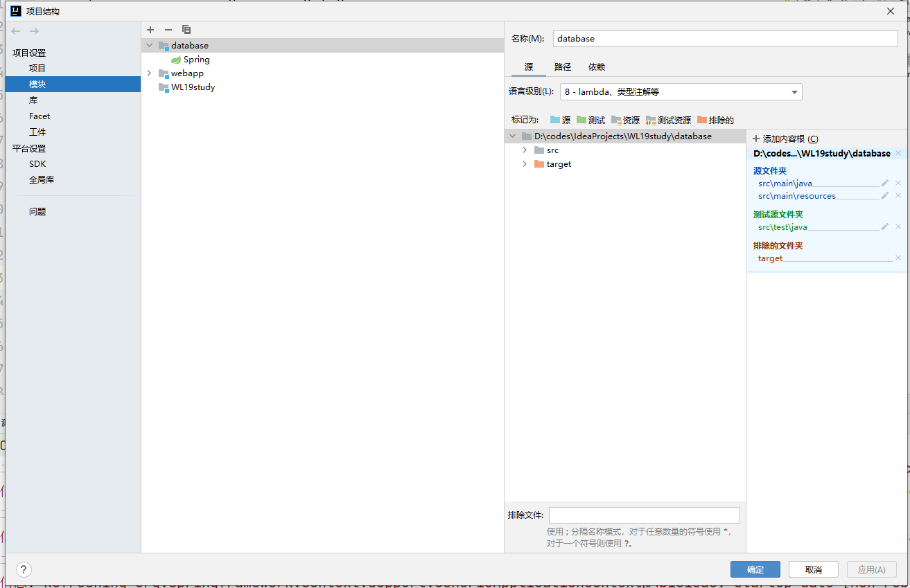Screen dimensions: 910x588
Task: Click the module name input field
Action: (x=726, y=39)
